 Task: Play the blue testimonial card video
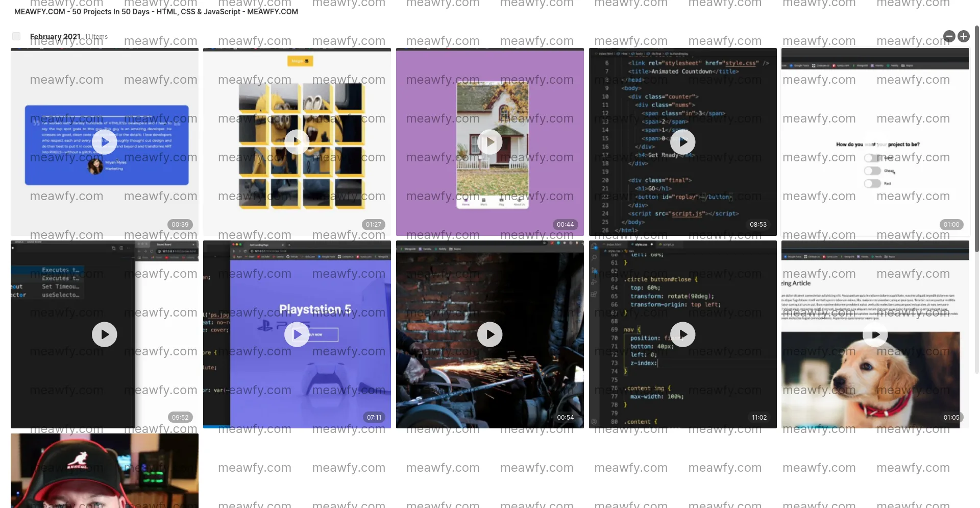pyautogui.click(x=104, y=141)
